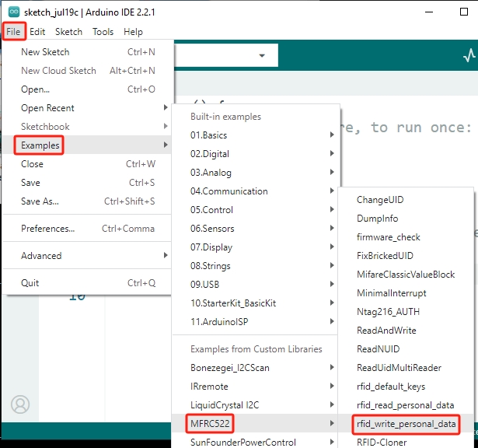Image resolution: width=478 pixels, height=448 pixels.
Task: Expand the 06.Sensors examples
Action: pyautogui.click(x=256, y=229)
